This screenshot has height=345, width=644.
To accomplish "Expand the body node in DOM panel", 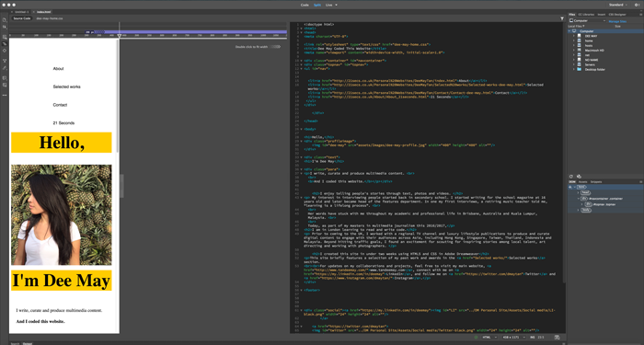I will click(579, 210).
